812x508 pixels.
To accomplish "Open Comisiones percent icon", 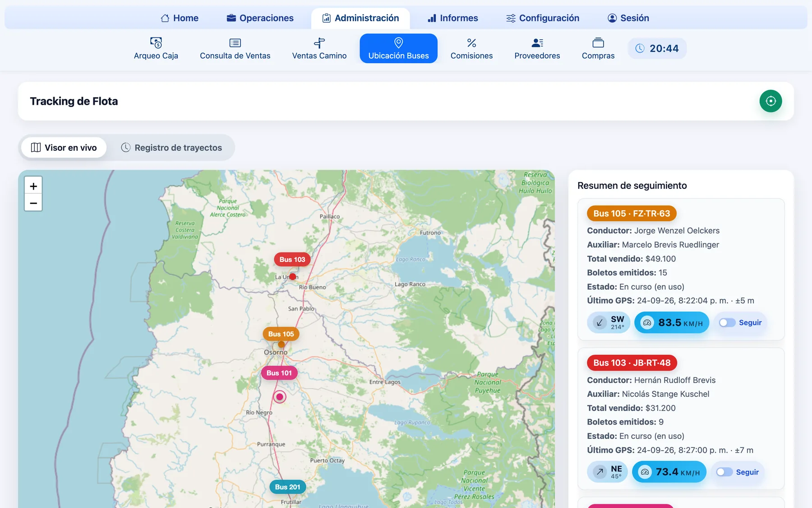I will pyautogui.click(x=471, y=43).
